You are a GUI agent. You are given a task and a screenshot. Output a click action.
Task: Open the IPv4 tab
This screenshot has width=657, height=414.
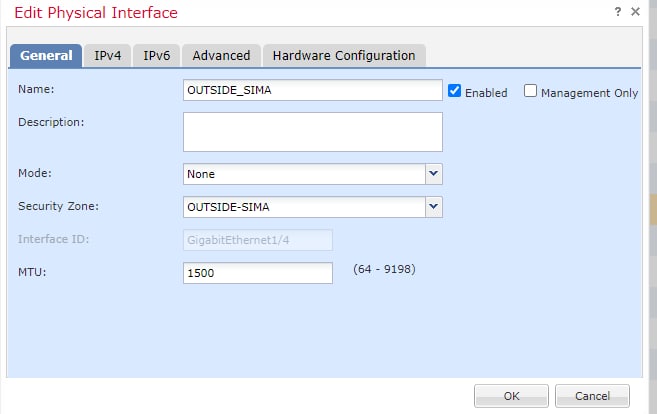point(107,55)
